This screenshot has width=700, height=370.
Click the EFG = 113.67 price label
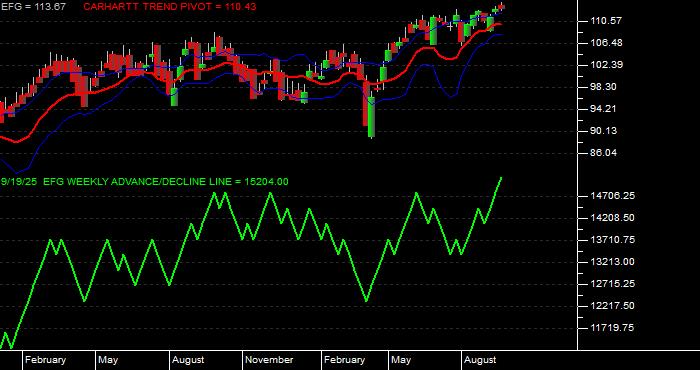33,7
